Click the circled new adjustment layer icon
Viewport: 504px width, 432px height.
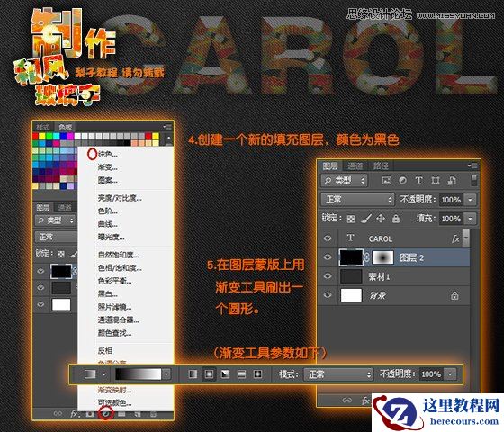pos(106,413)
